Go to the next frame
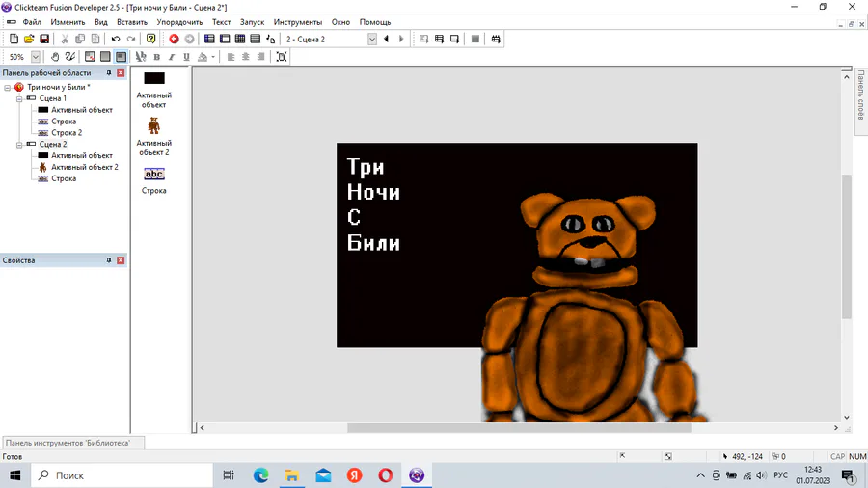Viewport: 868px width, 488px height. [401, 39]
